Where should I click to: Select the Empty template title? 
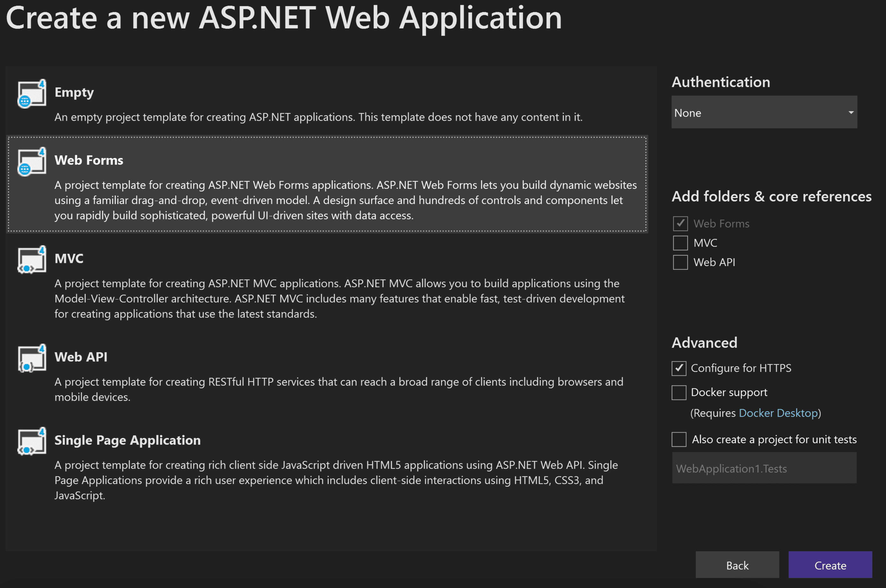[74, 92]
